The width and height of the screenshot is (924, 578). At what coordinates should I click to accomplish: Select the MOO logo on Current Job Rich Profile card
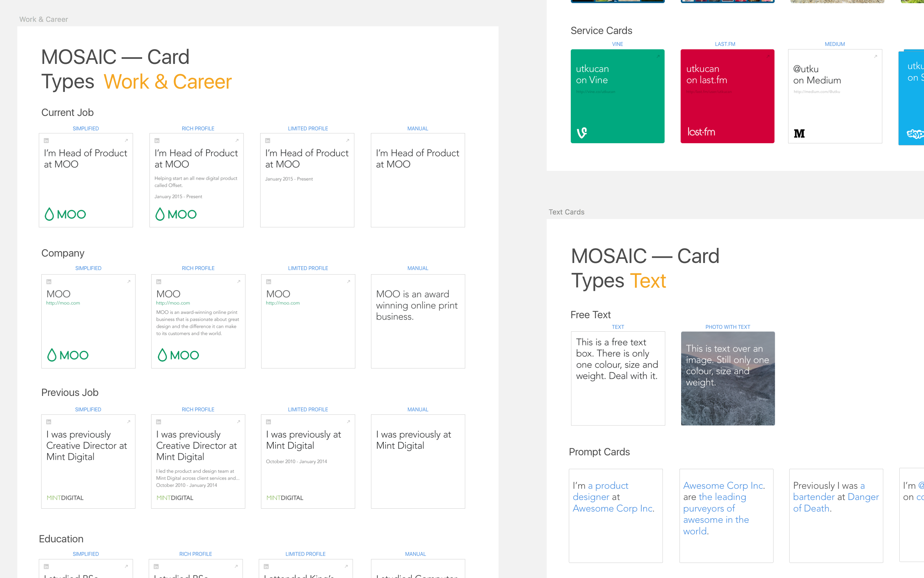click(176, 214)
